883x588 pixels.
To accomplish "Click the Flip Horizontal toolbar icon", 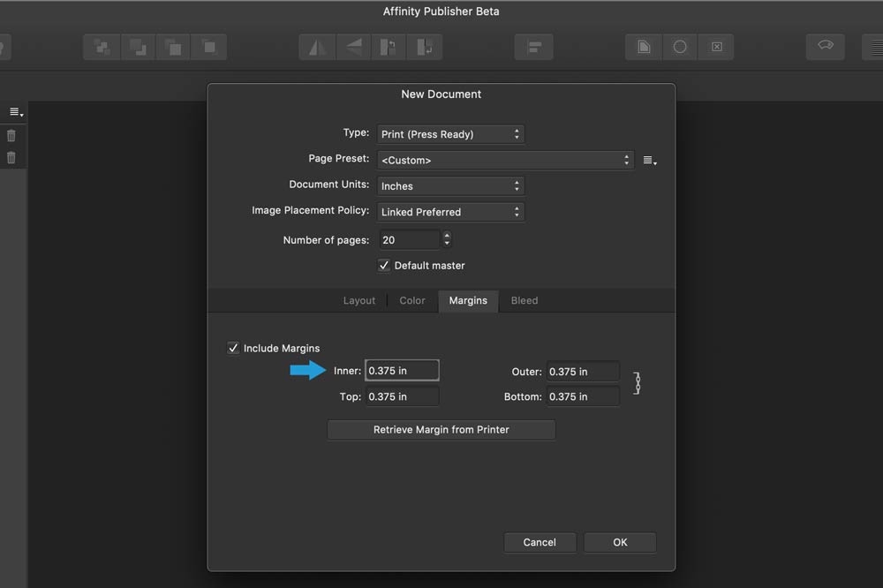I will [x=318, y=48].
